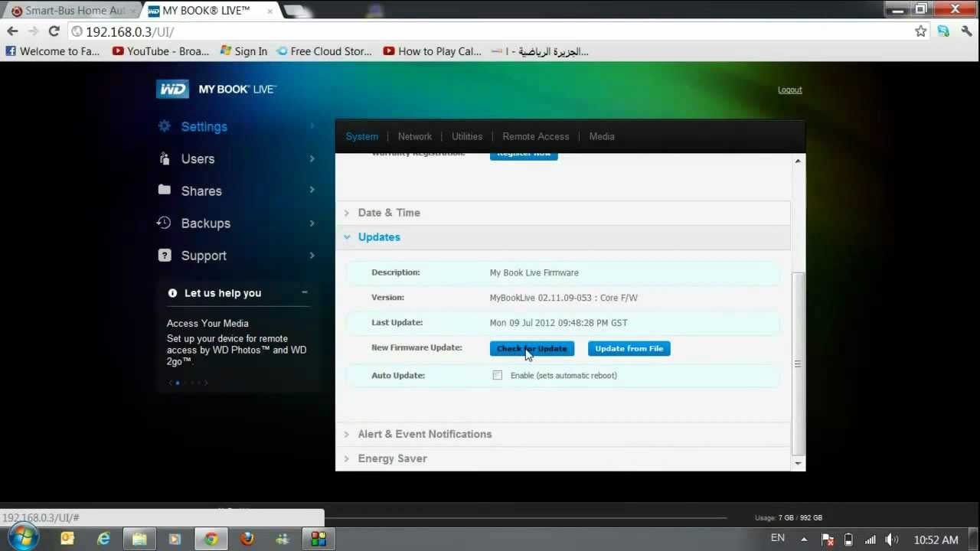Open volume control in system tray
This screenshot has height=551, width=980.
(891, 540)
